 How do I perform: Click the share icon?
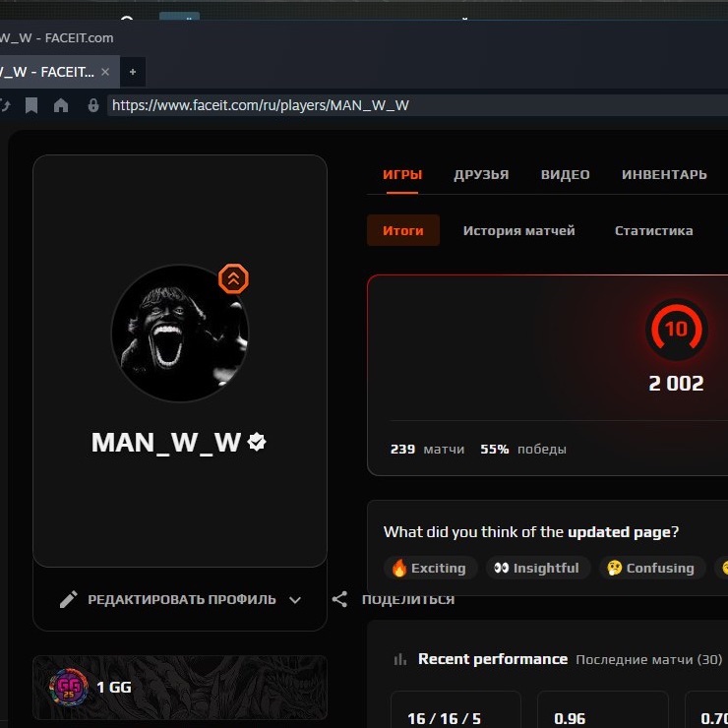click(x=339, y=599)
